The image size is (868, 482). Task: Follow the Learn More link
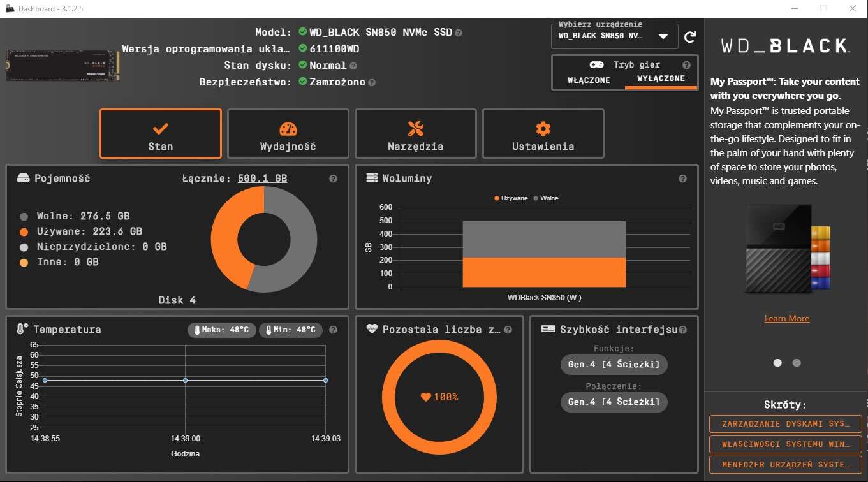786,319
